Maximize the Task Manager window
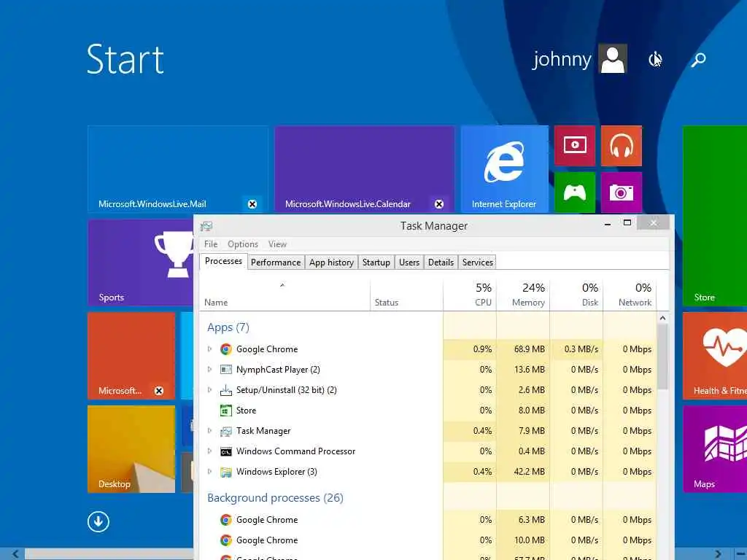 627,223
